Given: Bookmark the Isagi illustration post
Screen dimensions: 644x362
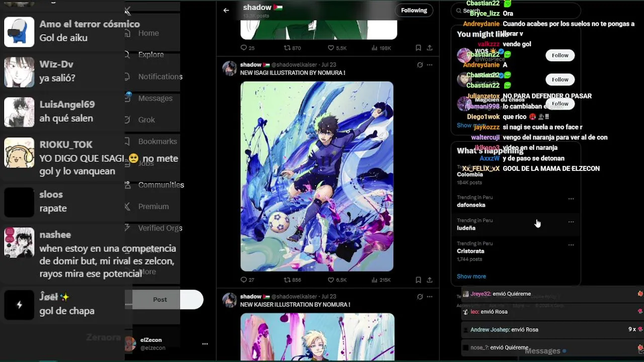Looking at the screenshot, I should click(418, 280).
